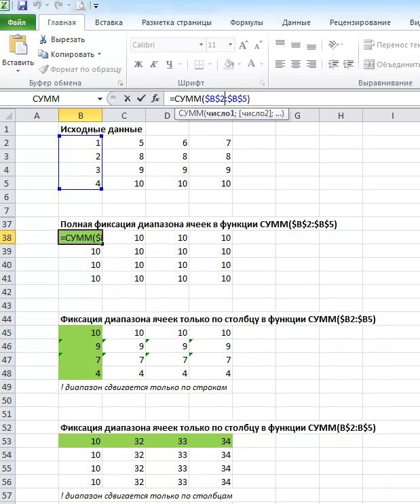The height and width of the screenshot is (504, 420).
Task: Expand the Копировать dropdown arrow
Action: [x=99, y=54]
